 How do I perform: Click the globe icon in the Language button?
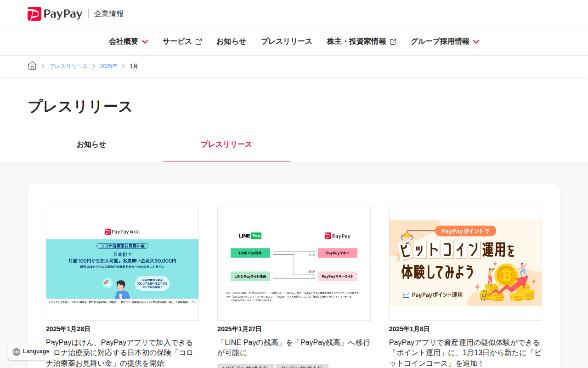pyautogui.click(x=17, y=352)
